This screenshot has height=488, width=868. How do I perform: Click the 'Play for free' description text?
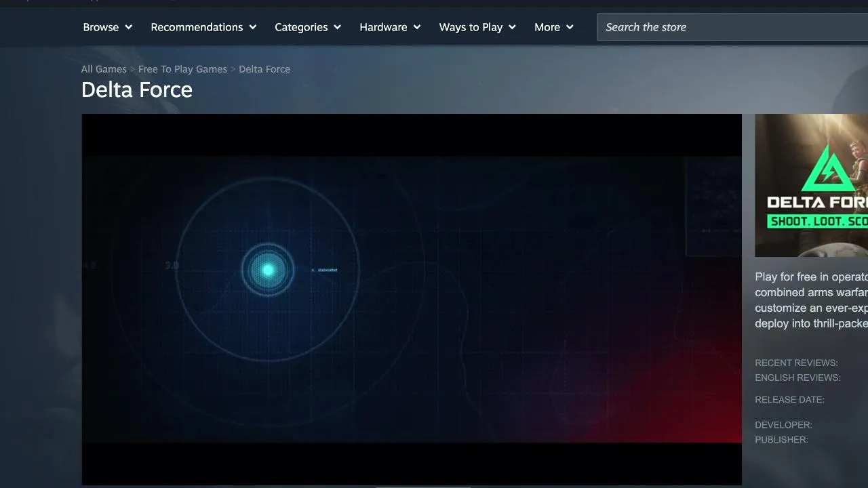coord(811,300)
